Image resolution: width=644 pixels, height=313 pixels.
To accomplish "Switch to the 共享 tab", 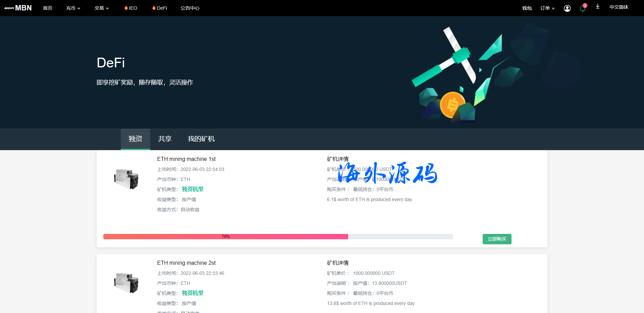I will coord(165,139).
